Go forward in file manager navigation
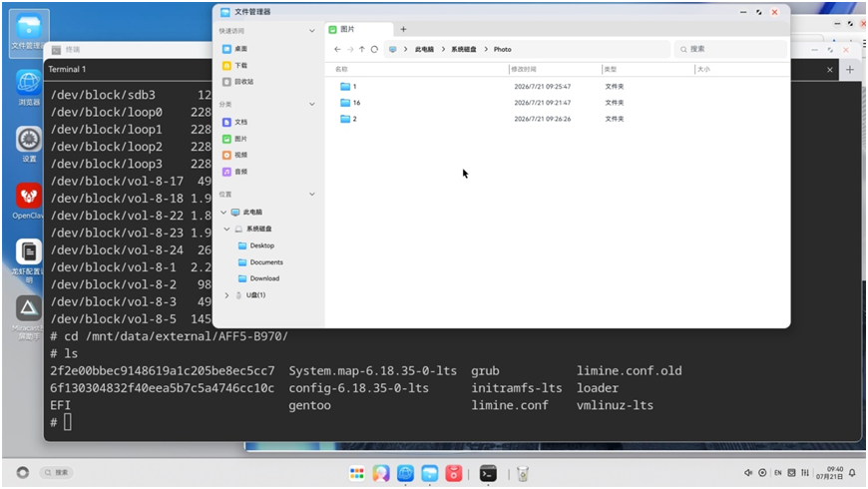This screenshot has height=489, width=868. 350,49
